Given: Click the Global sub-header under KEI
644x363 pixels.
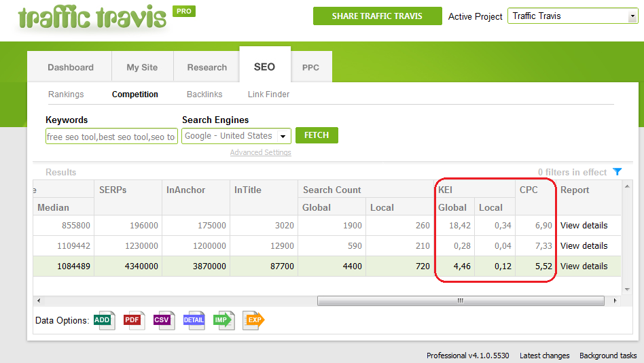Looking at the screenshot, I should tap(454, 207).
